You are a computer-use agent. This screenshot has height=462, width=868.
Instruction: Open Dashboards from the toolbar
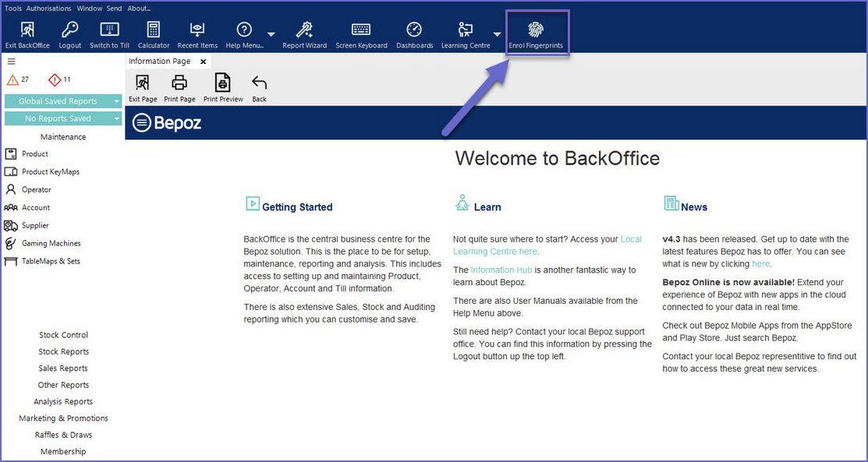[x=414, y=31]
